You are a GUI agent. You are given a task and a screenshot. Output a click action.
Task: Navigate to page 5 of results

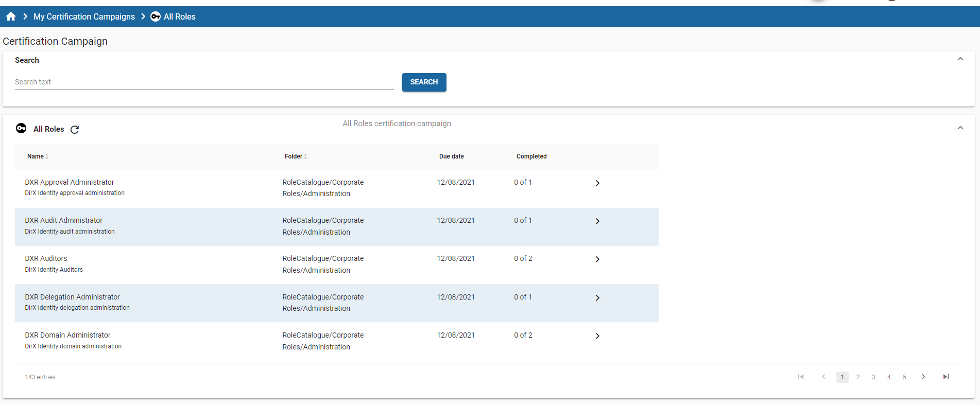pyautogui.click(x=904, y=377)
